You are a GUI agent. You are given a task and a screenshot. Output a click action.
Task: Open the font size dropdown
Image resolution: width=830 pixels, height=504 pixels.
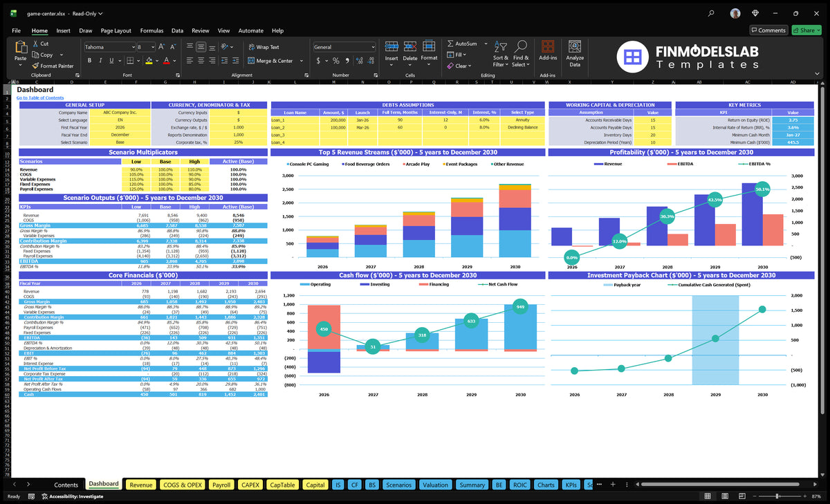coord(153,47)
